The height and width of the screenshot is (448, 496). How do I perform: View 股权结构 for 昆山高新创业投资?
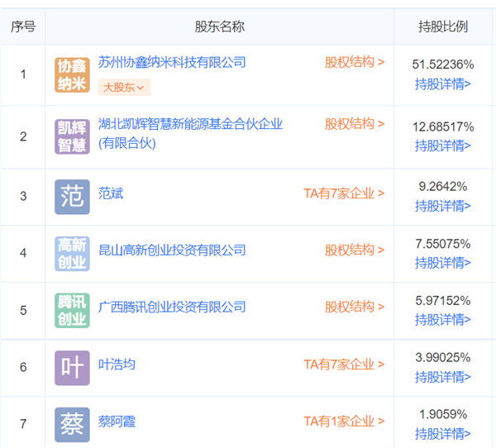pos(355,250)
